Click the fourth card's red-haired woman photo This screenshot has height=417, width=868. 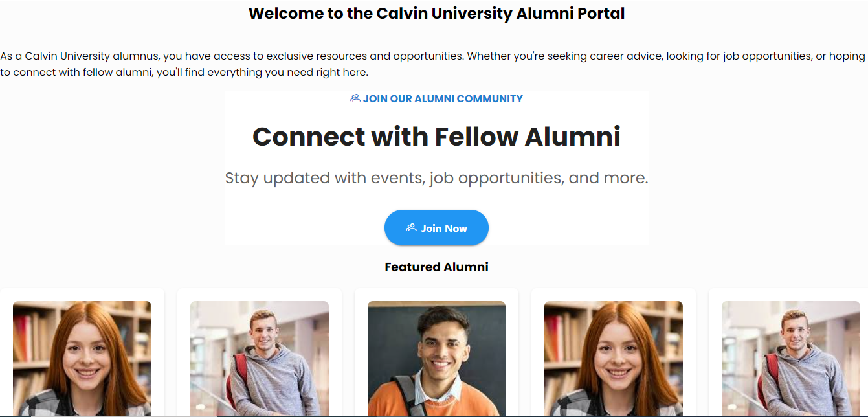pos(614,358)
